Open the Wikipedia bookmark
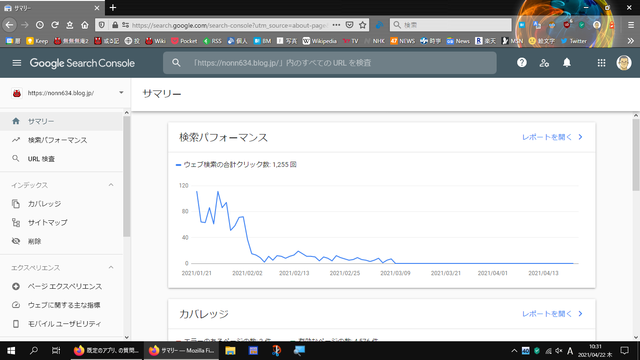Screen dimensions: 640x360 pyautogui.click(x=319, y=41)
